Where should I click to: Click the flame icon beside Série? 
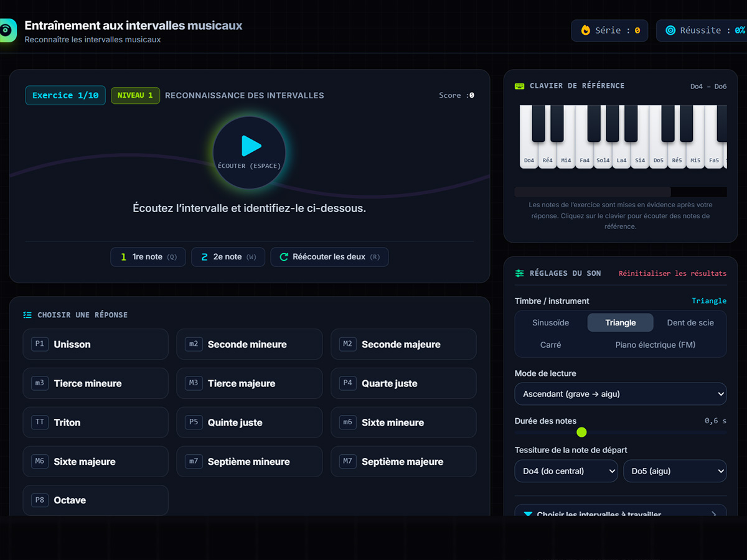(586, 30)
